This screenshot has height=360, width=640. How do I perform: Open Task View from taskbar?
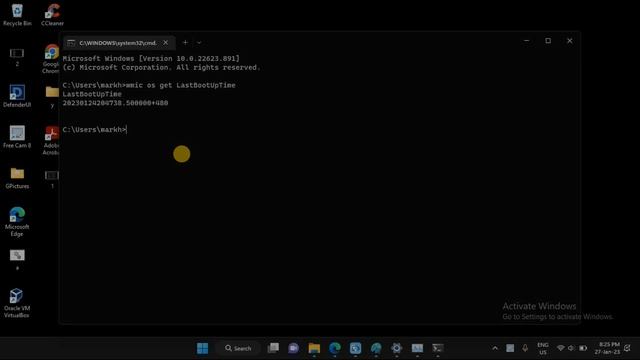tap(273, 348)
